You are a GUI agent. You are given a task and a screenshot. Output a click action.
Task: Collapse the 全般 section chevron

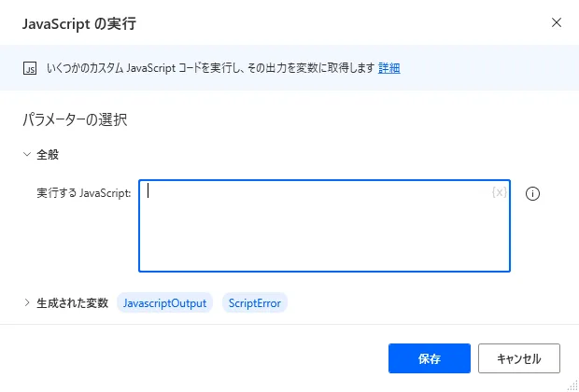(26, 154)
